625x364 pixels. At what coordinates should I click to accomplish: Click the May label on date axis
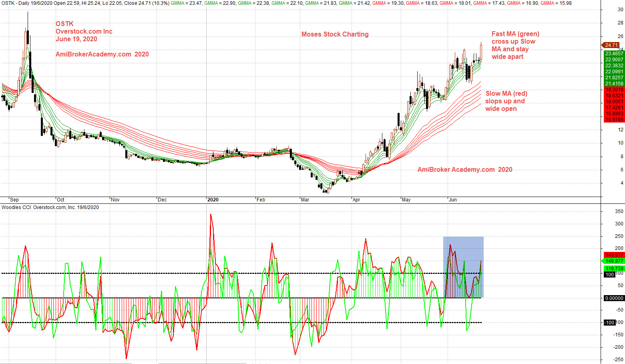(x=406, y=200)
